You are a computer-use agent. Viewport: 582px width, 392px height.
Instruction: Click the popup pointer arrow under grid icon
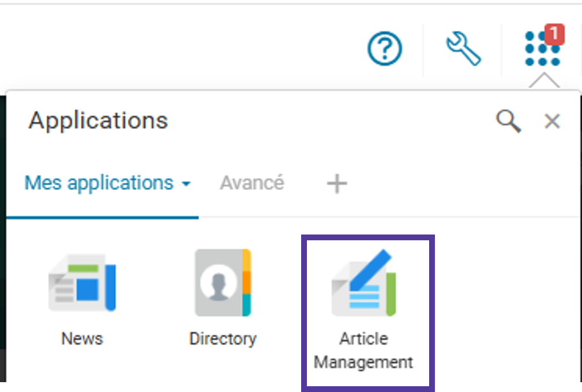[x=544, y=80]
